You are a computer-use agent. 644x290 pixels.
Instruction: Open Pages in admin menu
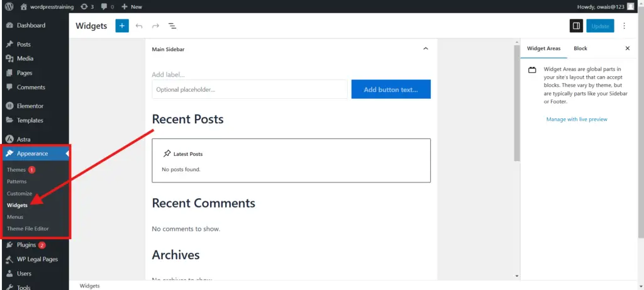coord(35,73)
